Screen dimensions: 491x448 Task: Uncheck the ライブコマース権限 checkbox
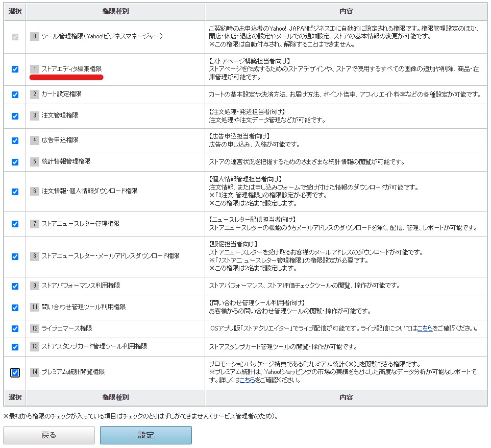point(15,328)
